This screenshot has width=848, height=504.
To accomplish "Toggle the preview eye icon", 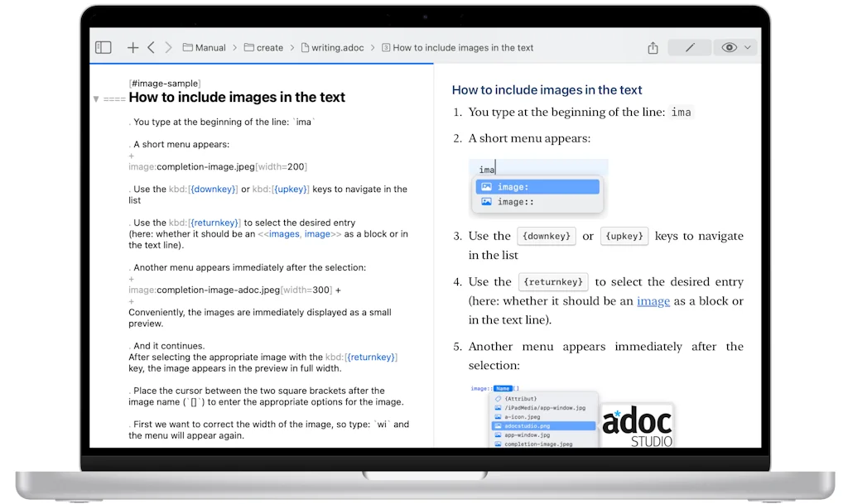I will pyautogui.click(x=730, y=47).
